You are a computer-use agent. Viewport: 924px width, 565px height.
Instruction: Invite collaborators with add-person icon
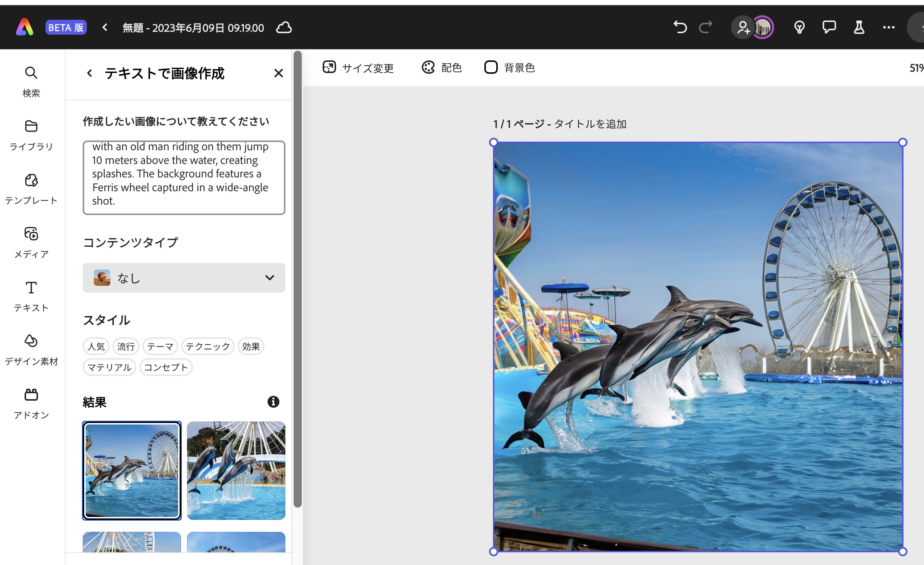point(743,27)
